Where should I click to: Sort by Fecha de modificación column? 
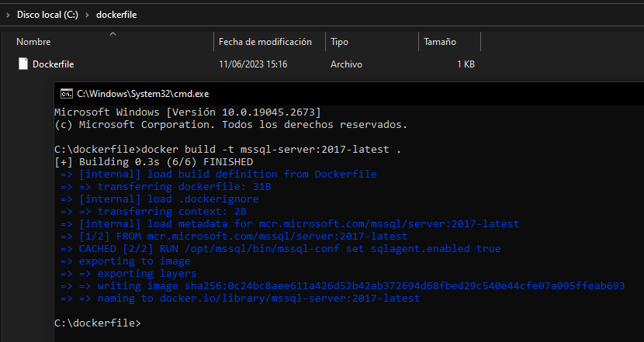pos(265,42)
